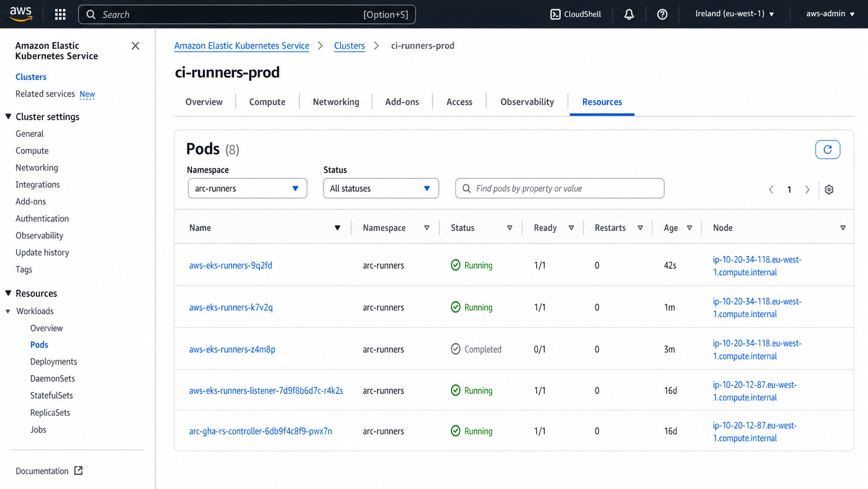The width and height of the screenshot is (868, 489).
Task: Open Tags under Cluster settings
Action: pos(24,270)
